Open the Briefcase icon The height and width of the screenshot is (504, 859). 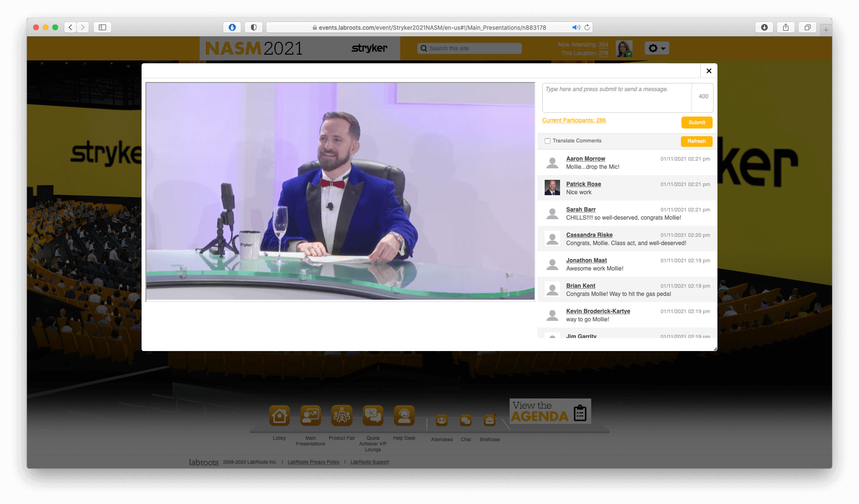pyautogui.click(x=489, y=421)
